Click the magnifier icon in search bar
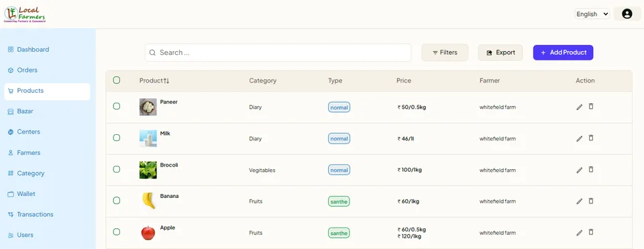Screen dimensions: 644x249 pos(152,52)
